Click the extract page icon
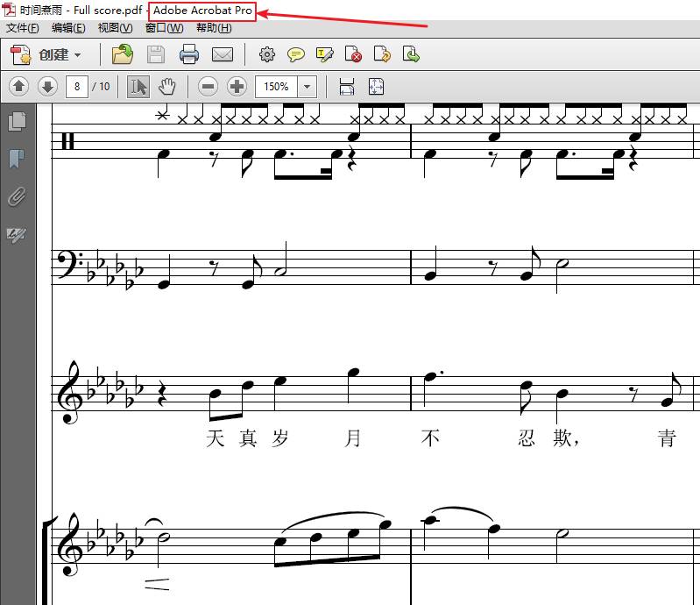Image resolution: width=700 pixels, height=605 pixels. [x=411, y=54]
